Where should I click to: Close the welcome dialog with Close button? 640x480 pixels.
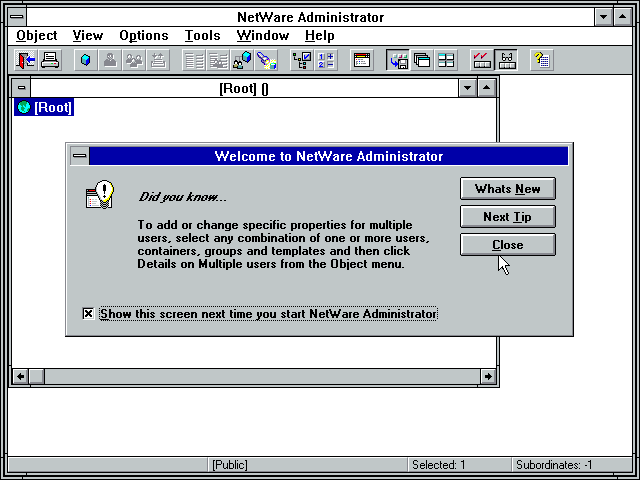[508, 244]
